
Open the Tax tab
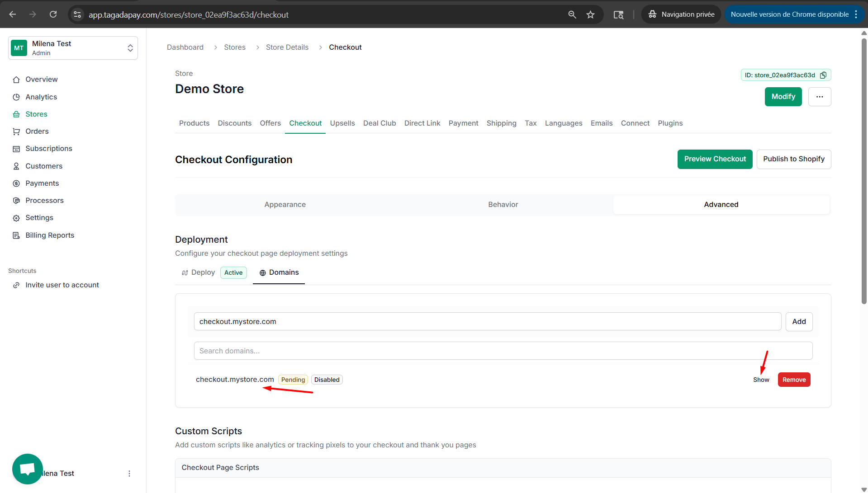(x=531, y=123)
